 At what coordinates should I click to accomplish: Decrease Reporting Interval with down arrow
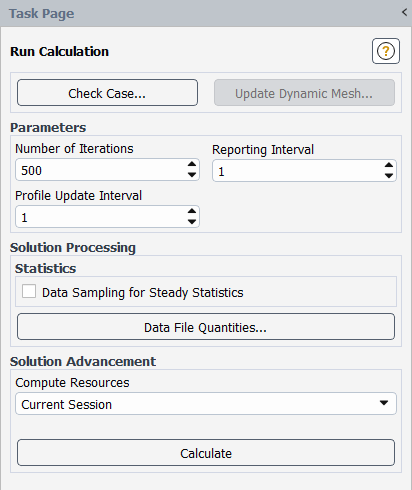coord(389,176)
